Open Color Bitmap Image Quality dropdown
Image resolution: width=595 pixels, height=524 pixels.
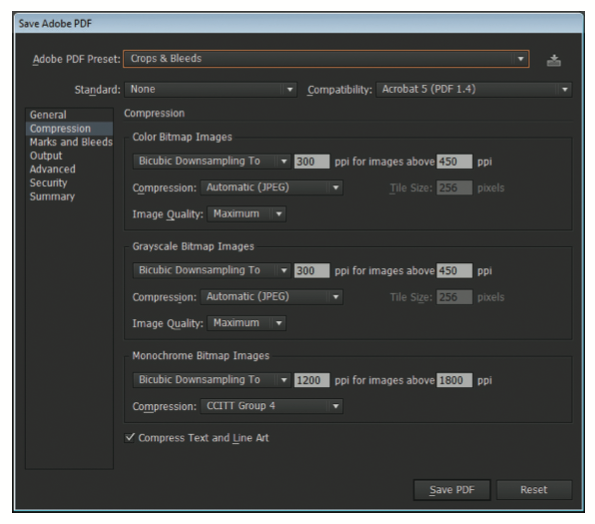pos(247,214)
